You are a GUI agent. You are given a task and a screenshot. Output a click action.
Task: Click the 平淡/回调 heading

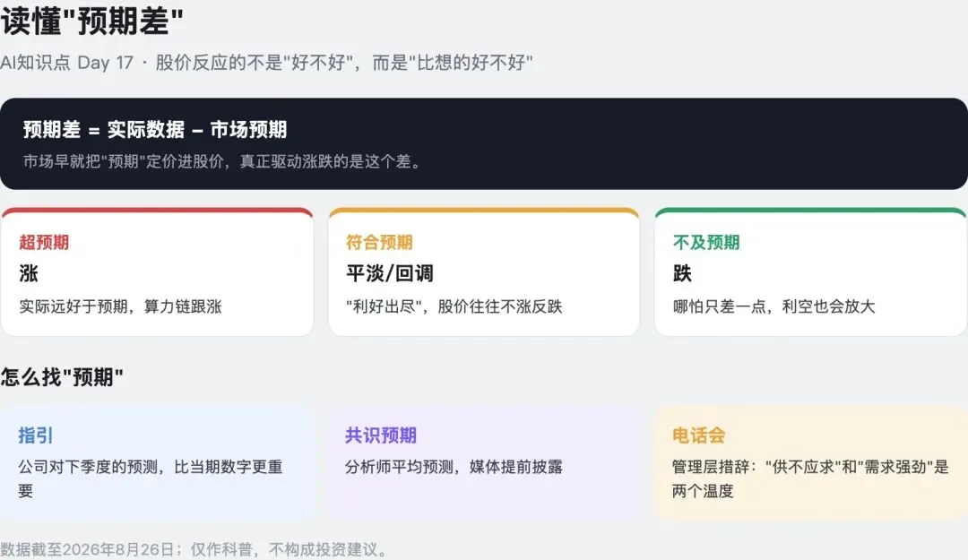(x=390, y=273)
